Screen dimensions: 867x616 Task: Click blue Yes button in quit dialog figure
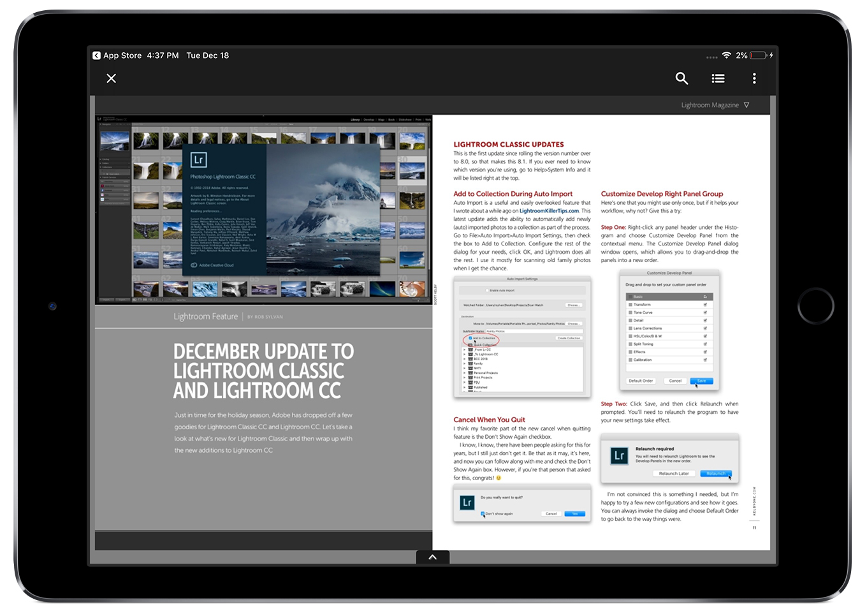pyautogui.click(x=575, y=513)
